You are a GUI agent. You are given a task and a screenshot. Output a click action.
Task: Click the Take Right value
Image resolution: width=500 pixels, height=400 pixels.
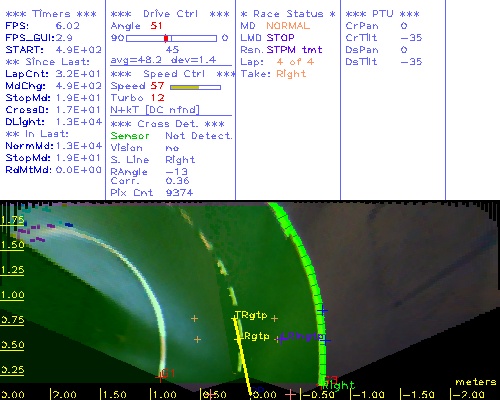pos(291,74)
